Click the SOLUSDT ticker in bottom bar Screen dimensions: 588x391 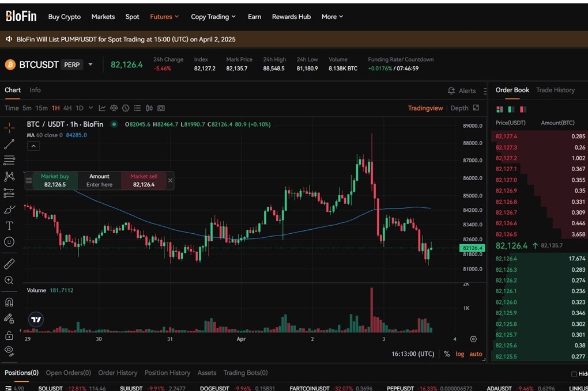point(72,388)
